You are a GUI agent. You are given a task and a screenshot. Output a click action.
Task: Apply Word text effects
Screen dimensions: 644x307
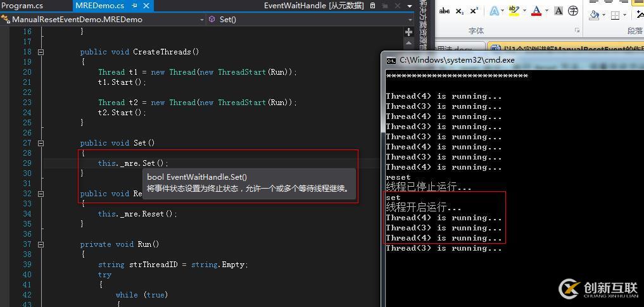point(494,11)
